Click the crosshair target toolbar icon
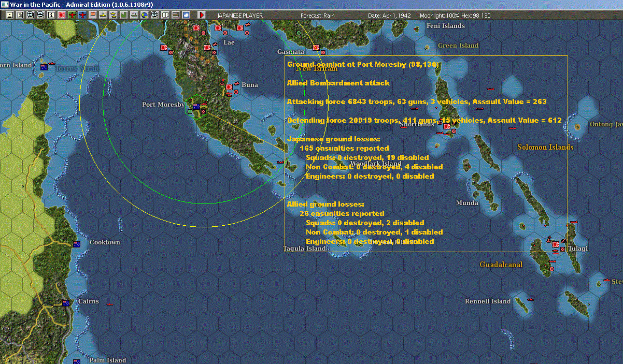This screenshot has width=623, height=364. click(x=155, y=15)
